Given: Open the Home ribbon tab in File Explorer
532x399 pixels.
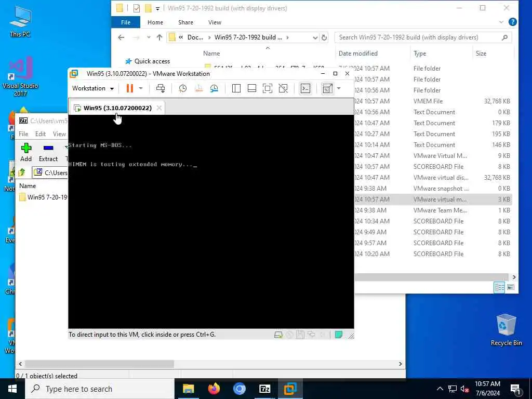Looking at the screenshot, I should [155, 22].
